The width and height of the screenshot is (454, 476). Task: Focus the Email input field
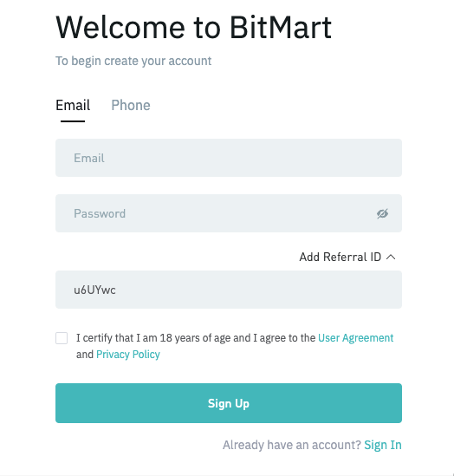[x=229, y=158]
